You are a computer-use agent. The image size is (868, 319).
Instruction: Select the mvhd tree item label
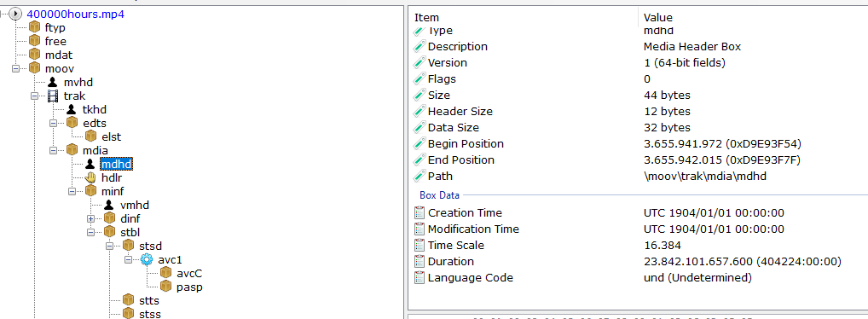78,83
